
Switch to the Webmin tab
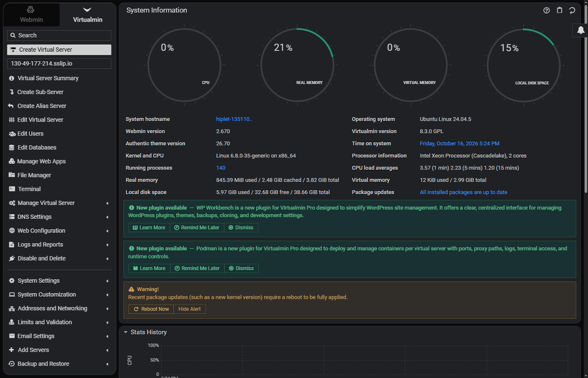pyautogui.click(x=31, y=15)
